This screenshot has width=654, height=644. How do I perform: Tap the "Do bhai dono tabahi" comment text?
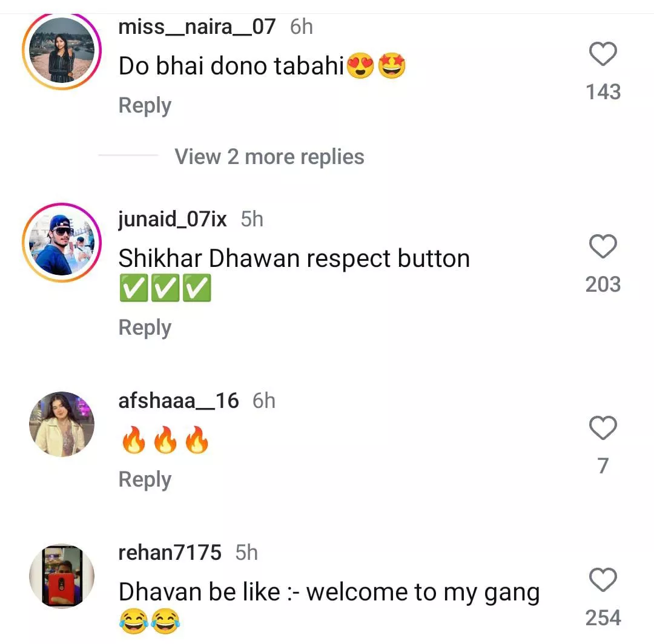[x=231, y=67]
